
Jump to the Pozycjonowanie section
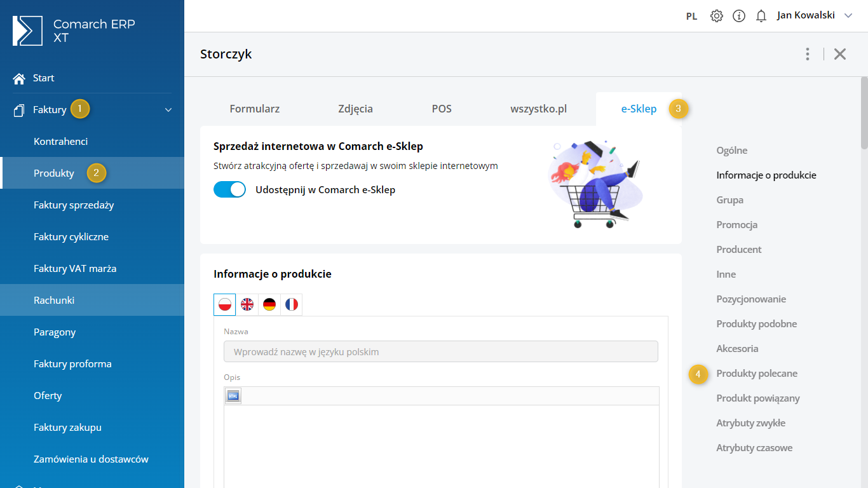pyautogui.click(x=751, y=299)
